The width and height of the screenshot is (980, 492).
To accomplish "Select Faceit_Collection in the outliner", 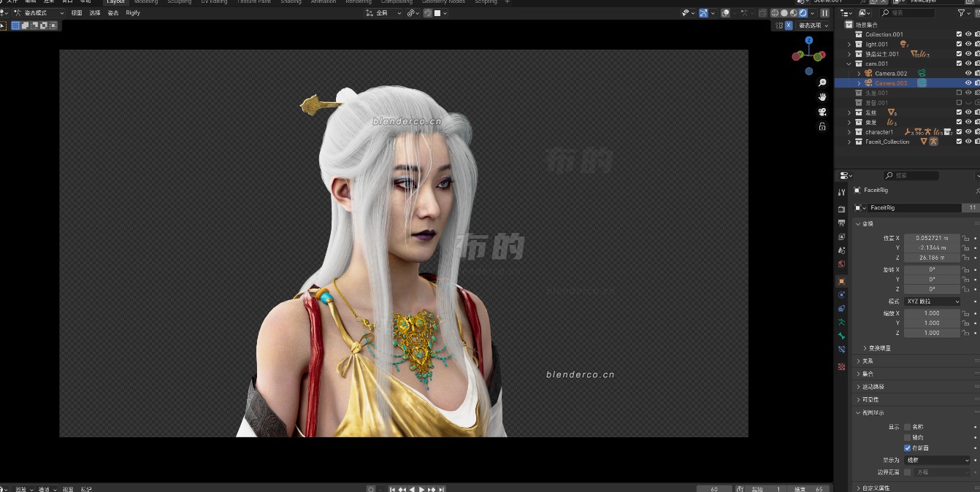I will click(887, 142).
